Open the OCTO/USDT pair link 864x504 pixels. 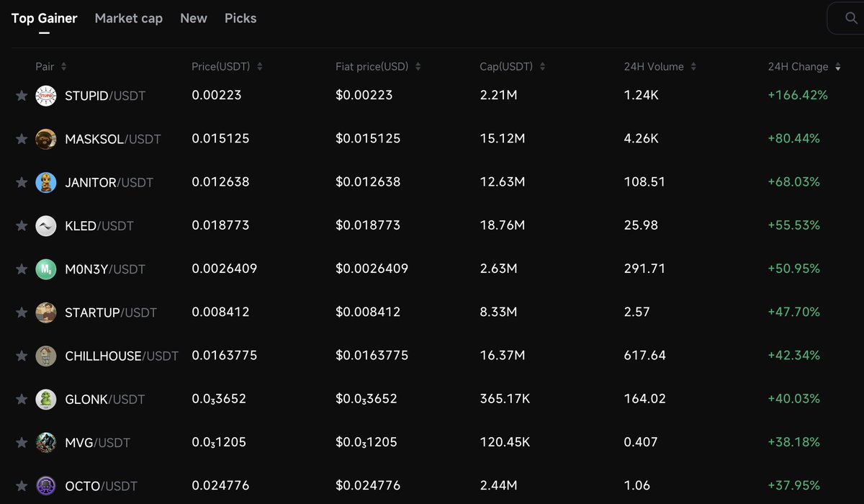[101, 485]
